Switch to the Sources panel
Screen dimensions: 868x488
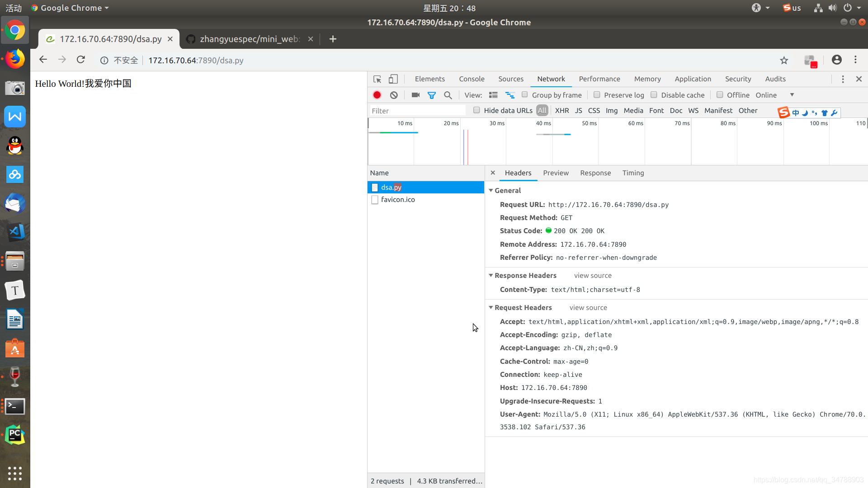pos(511,79)
